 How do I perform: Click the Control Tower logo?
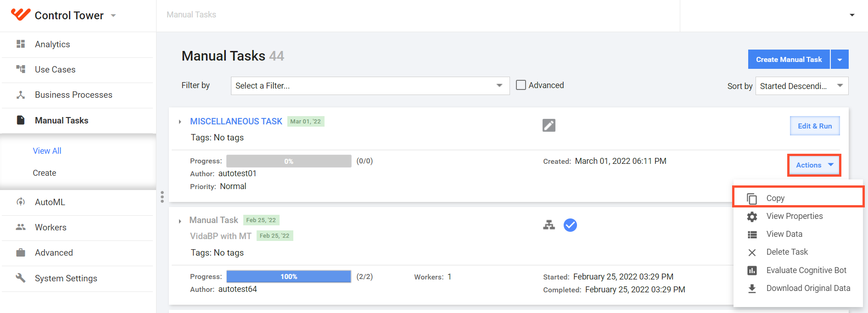pos(21,15)
